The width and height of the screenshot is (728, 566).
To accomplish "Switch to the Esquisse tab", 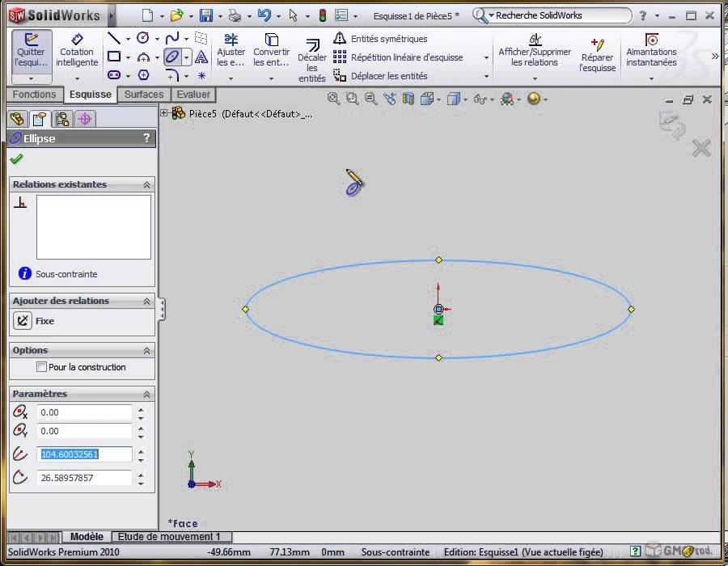I will point(91,95).
